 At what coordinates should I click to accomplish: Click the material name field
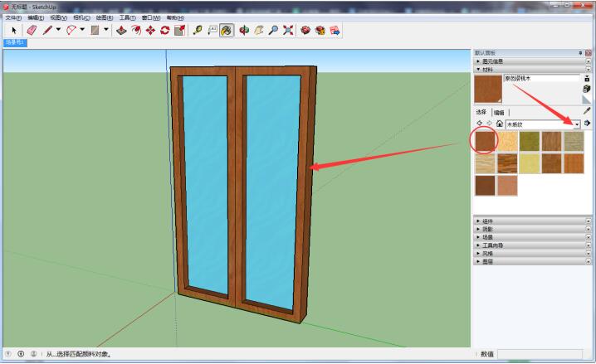tap(541, 79)
